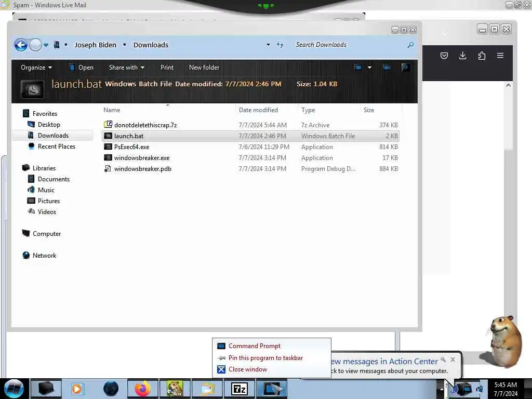Open Sandboxie (Box) taskbar icon
Screen dimensions: 532x399
(x=175, y=389)
